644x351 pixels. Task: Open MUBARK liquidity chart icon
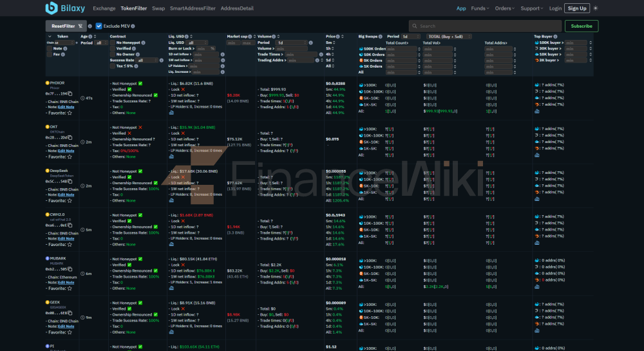click(171, 288)
